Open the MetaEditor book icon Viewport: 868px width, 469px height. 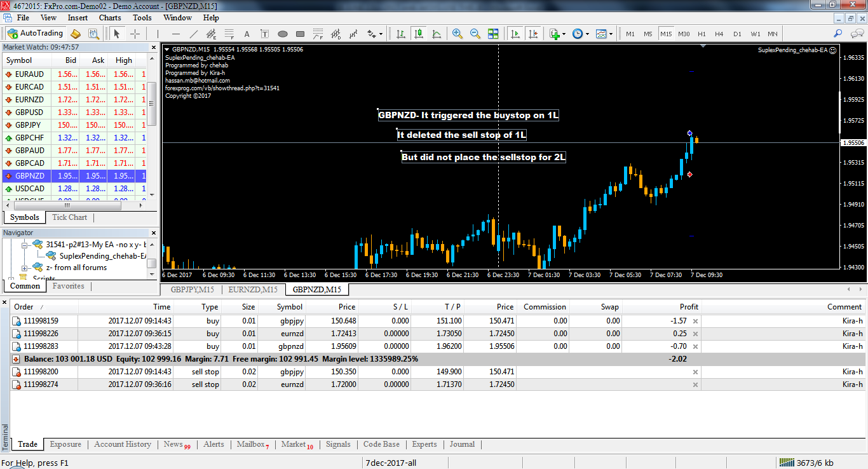click(x=76, y=34)
